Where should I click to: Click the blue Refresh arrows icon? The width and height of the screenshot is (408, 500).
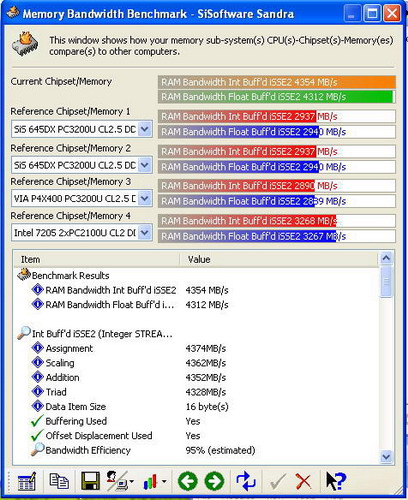click(x=246, y=481)
